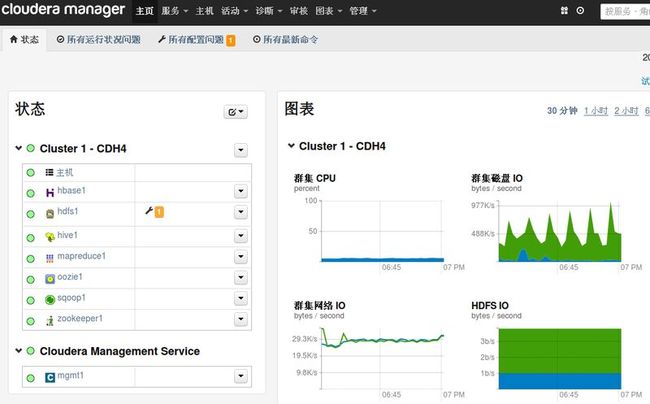Viewport: 650px width, 404px height.
Task: Click the hosts list icon beside 主机
Action: pos(49,172)
